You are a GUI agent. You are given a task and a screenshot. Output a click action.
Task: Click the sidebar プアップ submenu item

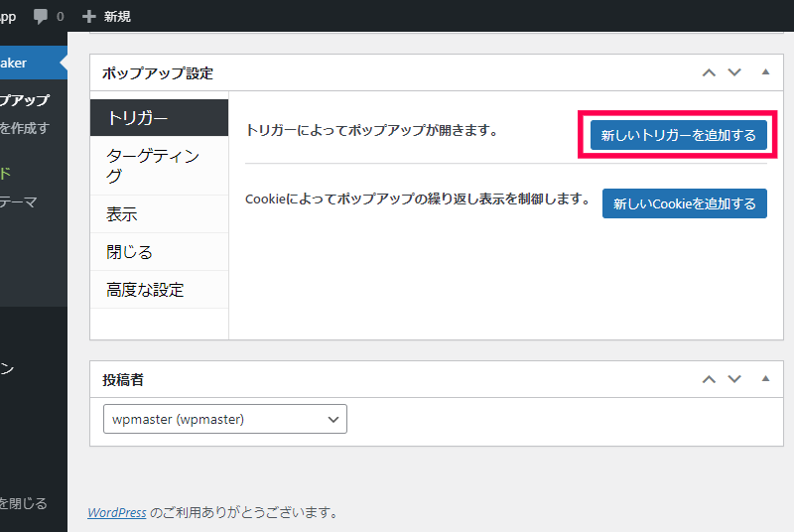[x=24, y=99]
